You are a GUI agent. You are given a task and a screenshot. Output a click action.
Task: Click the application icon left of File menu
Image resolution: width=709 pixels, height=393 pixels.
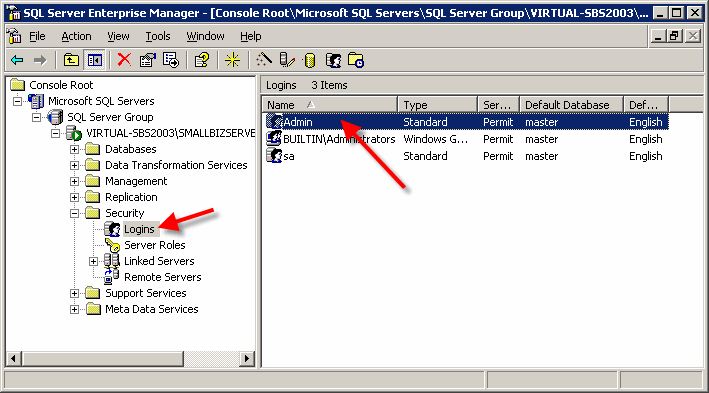[14, 36]
